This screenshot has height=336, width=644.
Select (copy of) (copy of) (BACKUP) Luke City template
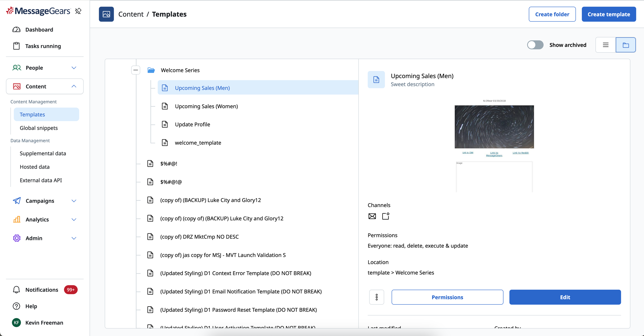222,218
